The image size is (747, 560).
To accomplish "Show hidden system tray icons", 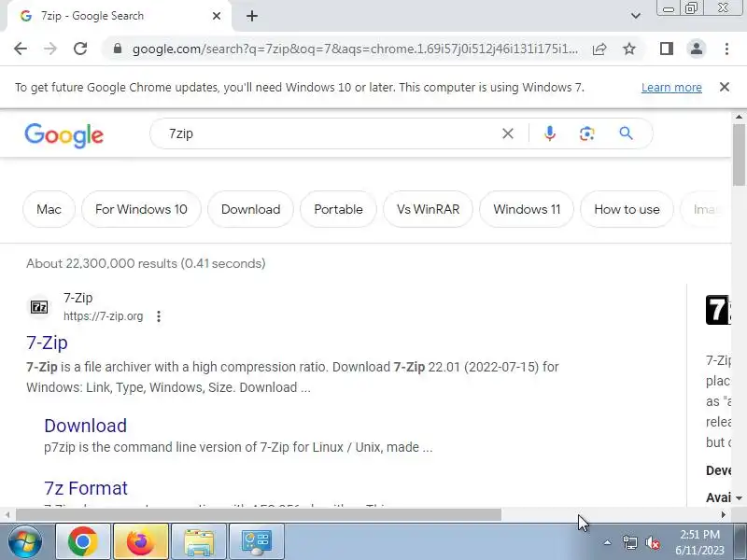I will coord(608,542).
